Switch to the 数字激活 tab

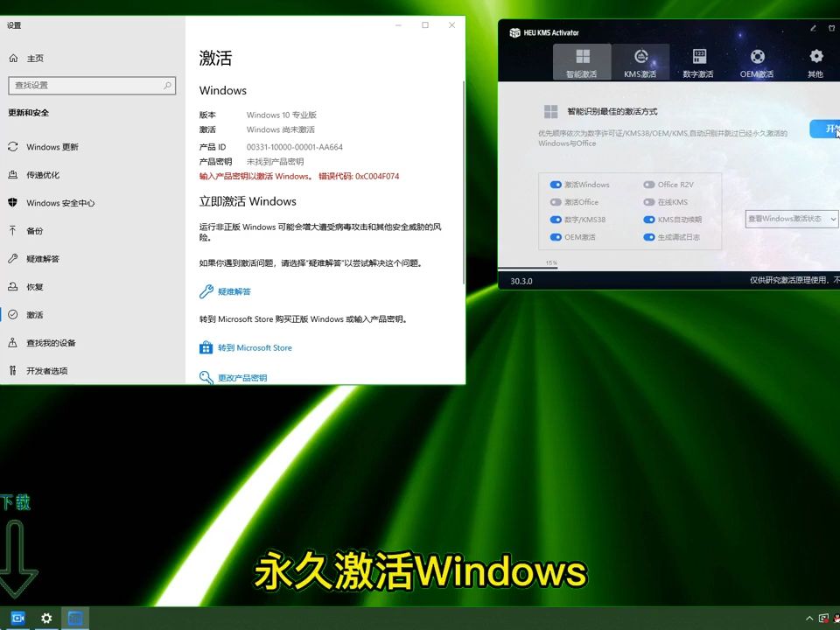[x=698, y=62]
